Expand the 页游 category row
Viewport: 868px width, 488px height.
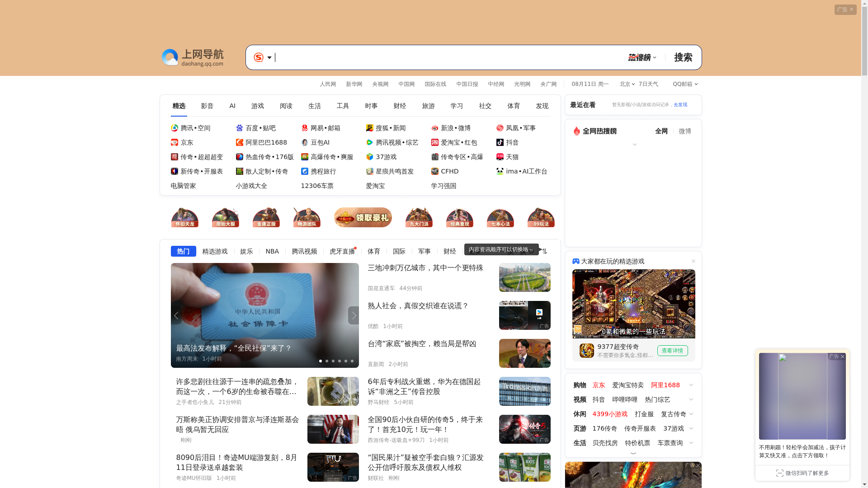(x=691, y=428)
